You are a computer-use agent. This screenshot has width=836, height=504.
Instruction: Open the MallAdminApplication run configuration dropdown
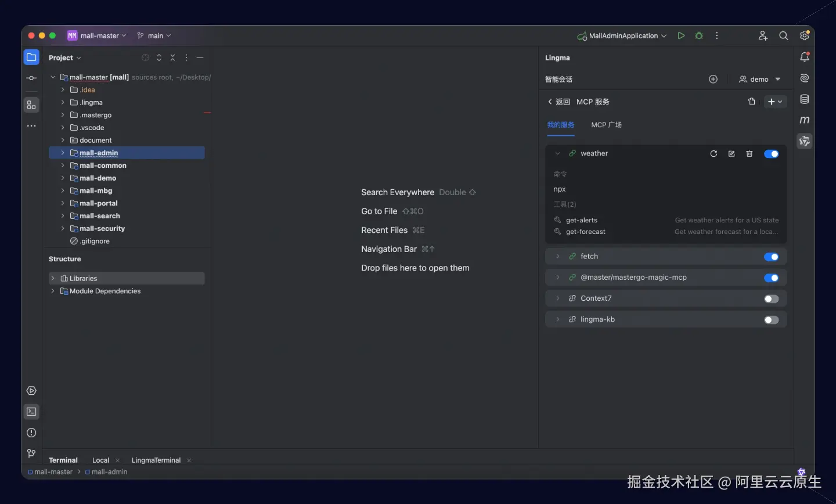click(x=622, y=35)
